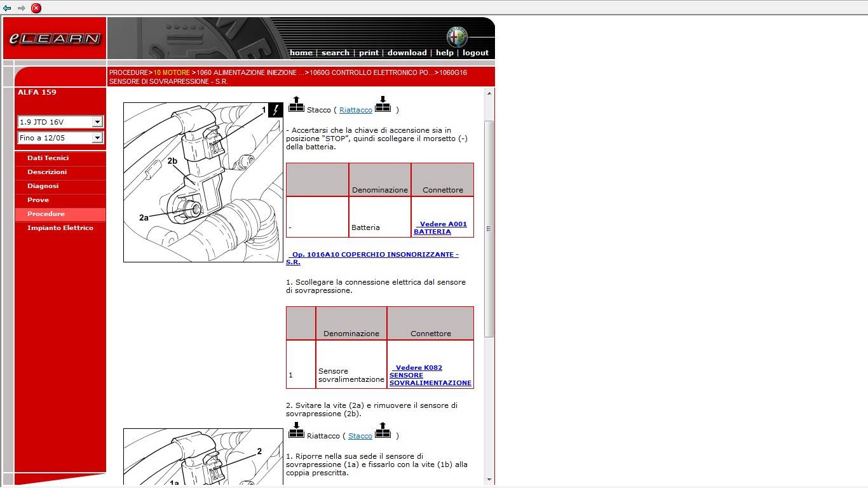868x488 pixels.
Task: Open the Dati Tecnici section
Action: 48,158
